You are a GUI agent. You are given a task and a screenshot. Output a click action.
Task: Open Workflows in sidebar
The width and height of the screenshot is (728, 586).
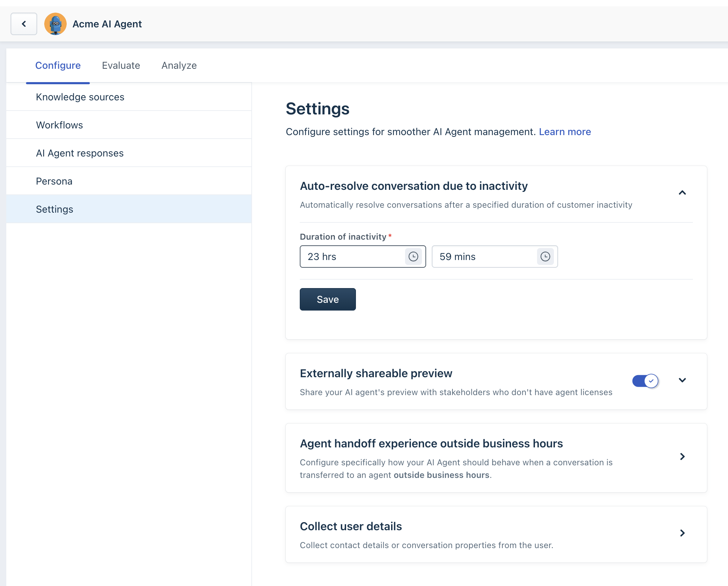click(59, 125)
